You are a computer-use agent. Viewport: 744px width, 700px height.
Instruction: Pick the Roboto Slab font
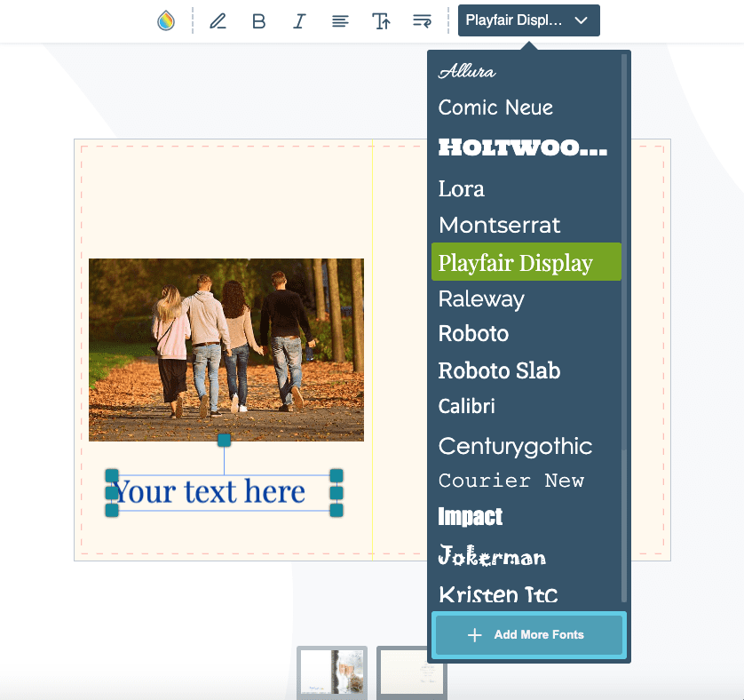coord(499,370)
